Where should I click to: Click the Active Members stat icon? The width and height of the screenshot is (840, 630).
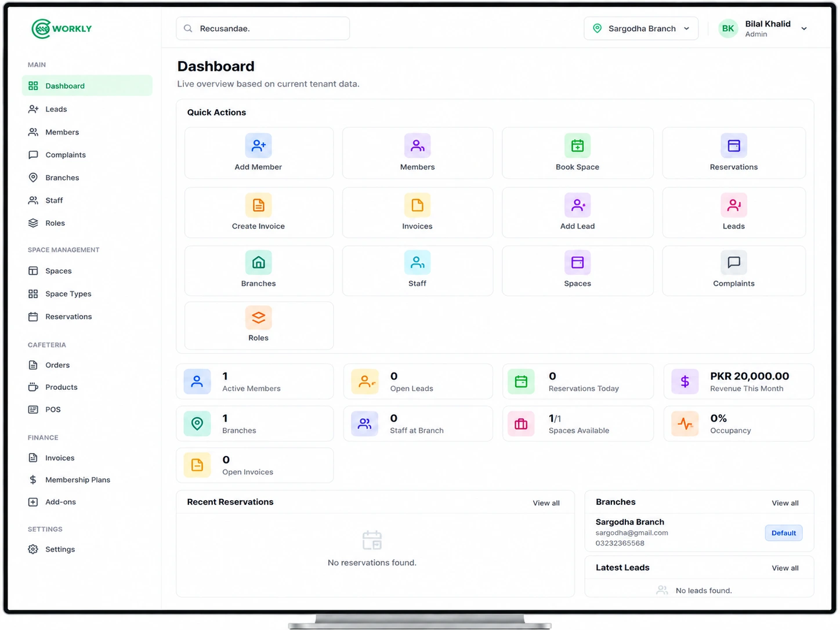click(197, 382)
